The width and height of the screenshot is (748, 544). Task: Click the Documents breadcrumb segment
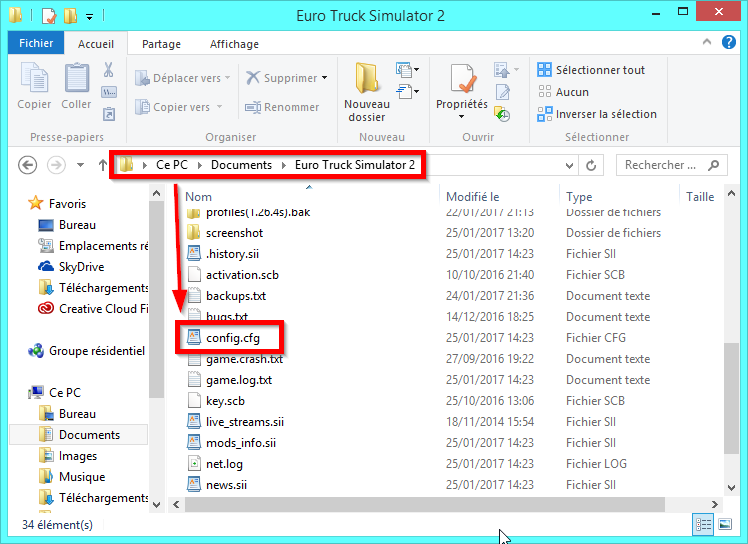pyautogui.click(x=241, y=165)
